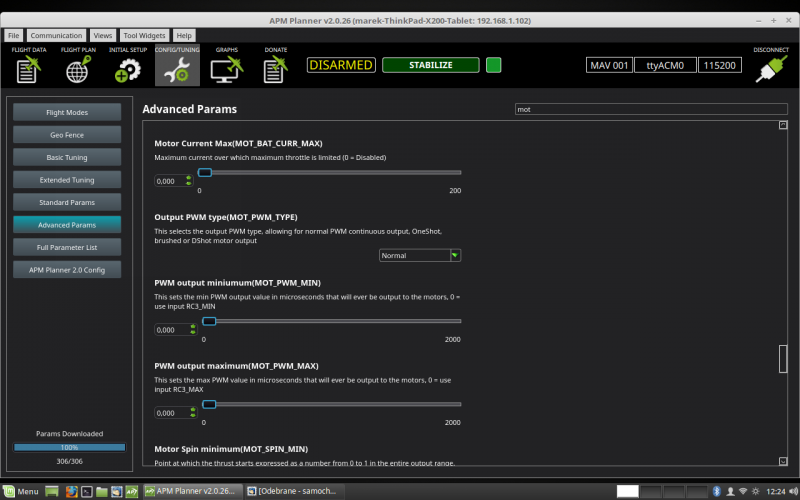Click the green status indicator beside STABILIZE
The image size is (800, 500).
(x=493, y=65)
